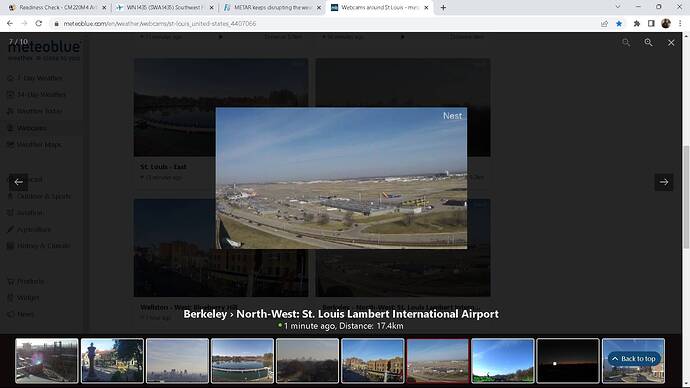Screen dimensions: 690x388
Task: Open Chrome tab search chevron
Action: (x=618, y=7)
